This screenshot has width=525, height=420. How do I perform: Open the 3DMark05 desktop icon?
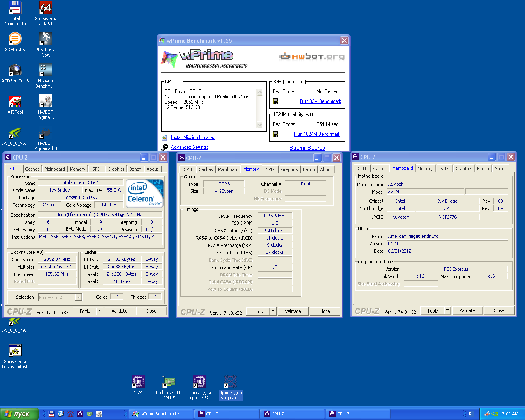(15, 42)
